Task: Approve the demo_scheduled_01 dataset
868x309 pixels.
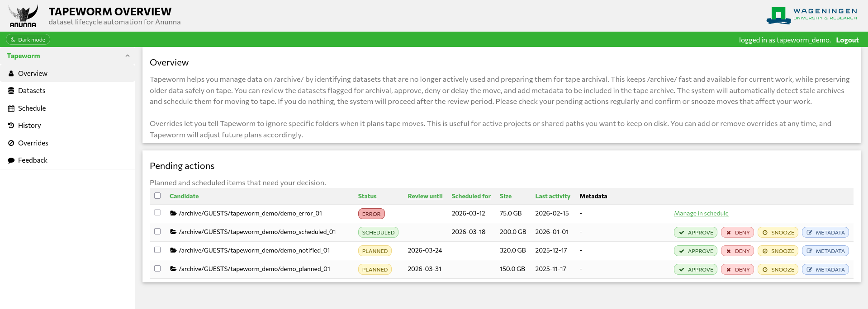Action: coord(695,233)
